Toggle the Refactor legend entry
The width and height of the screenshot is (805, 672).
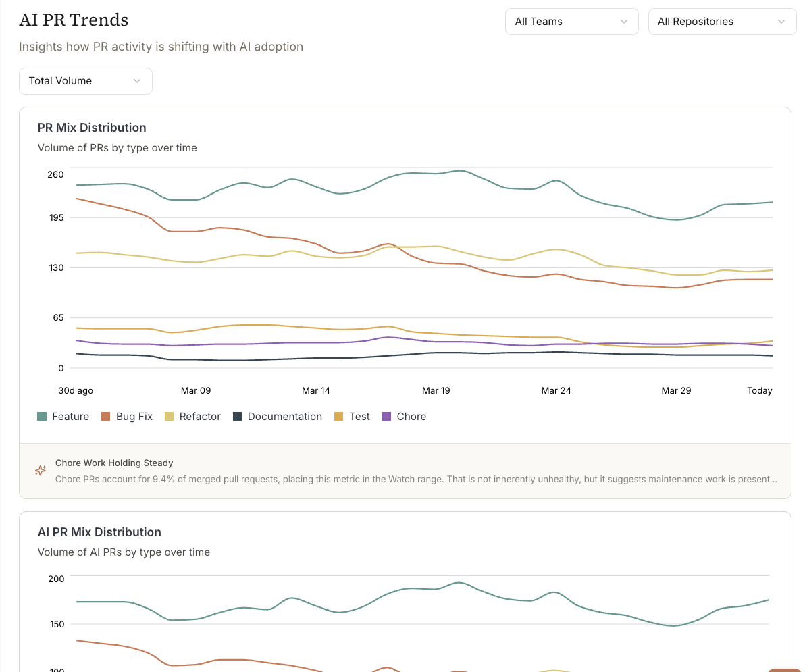[192, 416]
